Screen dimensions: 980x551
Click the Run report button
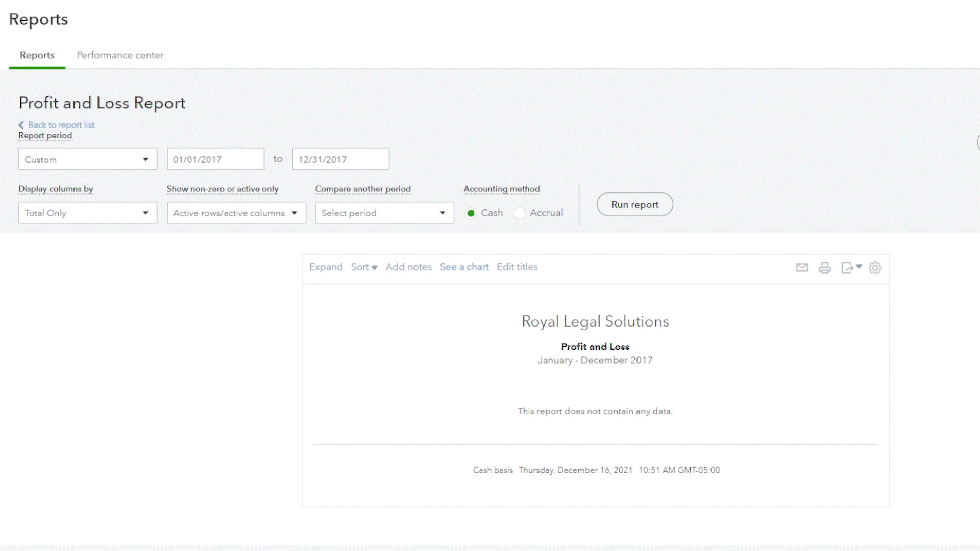[x=635, y=204]
